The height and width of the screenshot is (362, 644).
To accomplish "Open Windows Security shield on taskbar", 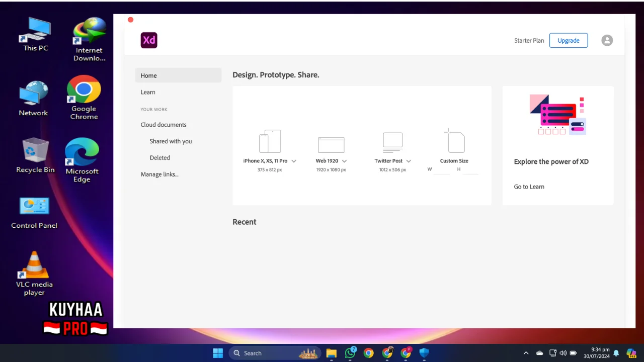I will [424, 353].
